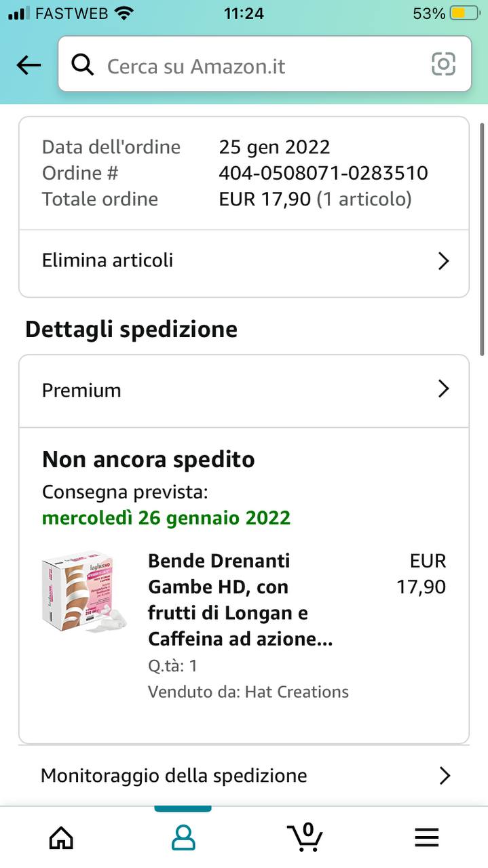This screenshot has width=488, height=868.
Task: Expand the Premium shipping chevron
Action: click(x=444, y=389)
